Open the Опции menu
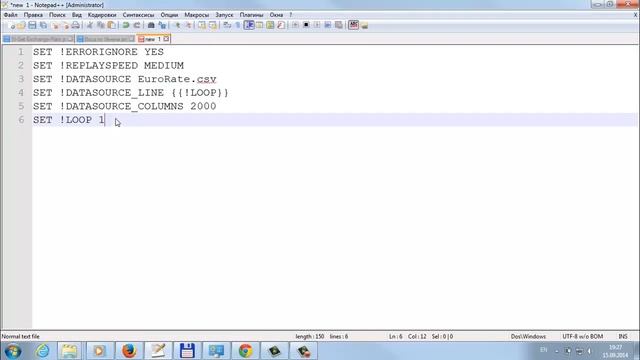Image resolution: width=640 pixels, height=360 pixels. click(169, 15)
